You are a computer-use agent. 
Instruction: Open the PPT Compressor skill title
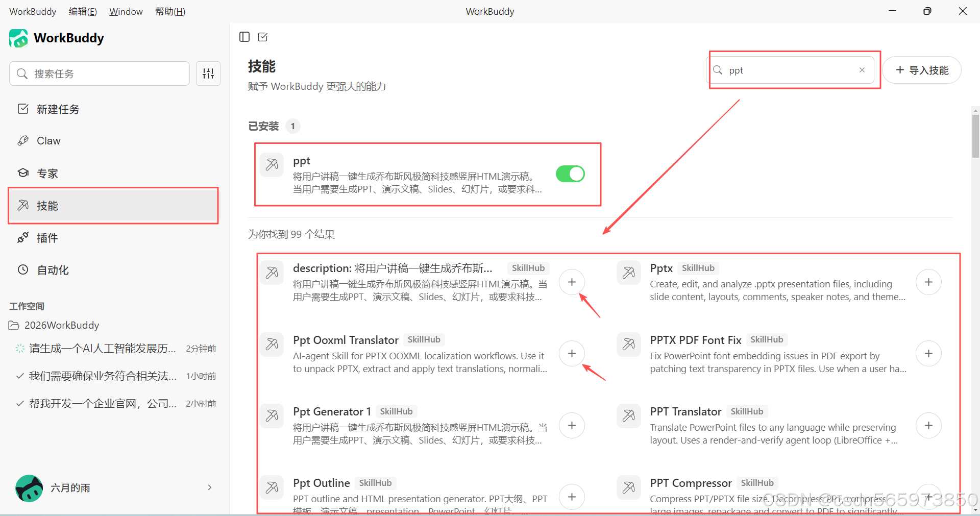click(691, 483)
